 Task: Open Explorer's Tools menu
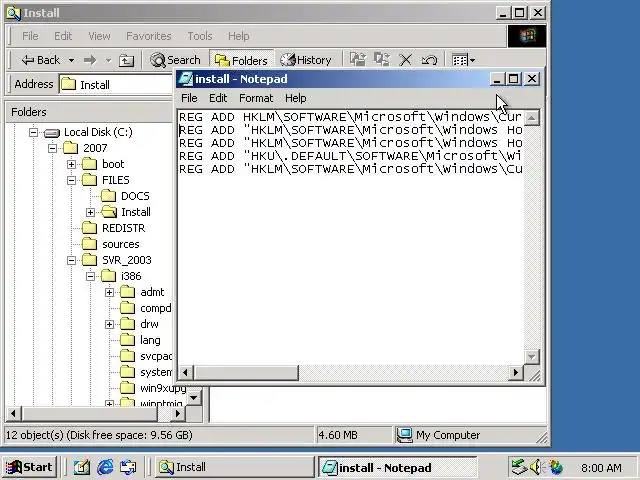click(200, 36)
